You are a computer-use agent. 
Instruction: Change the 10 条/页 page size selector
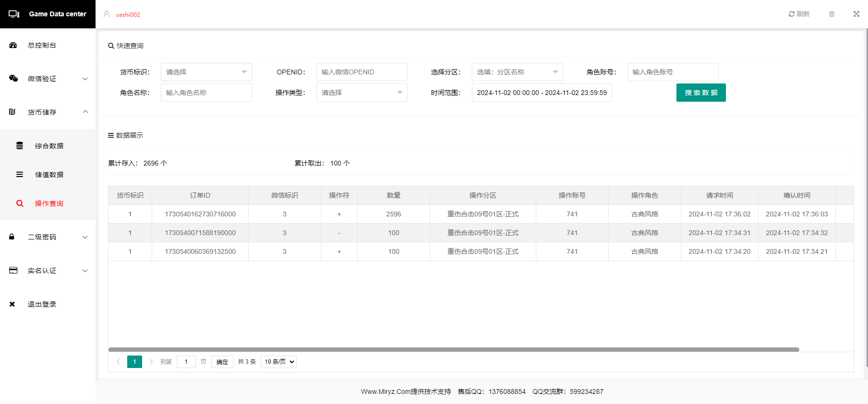tap(278, 362)
